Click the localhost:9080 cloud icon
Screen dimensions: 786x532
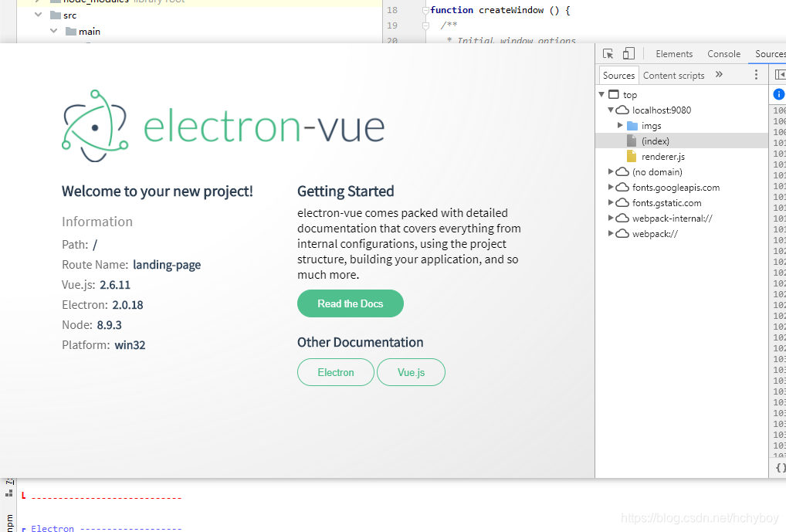click(622, 110)
